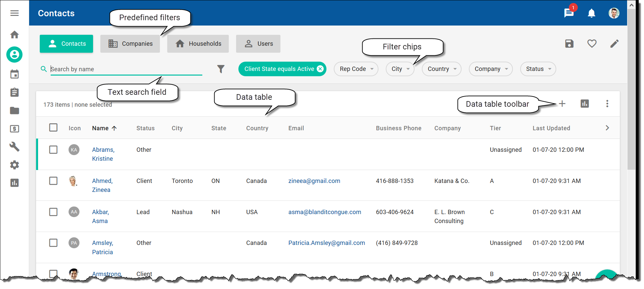The width and height of the screenshot is (644, 289).
Task: Check the box for Ahmed, Zineea
Action: click(53, 181)
